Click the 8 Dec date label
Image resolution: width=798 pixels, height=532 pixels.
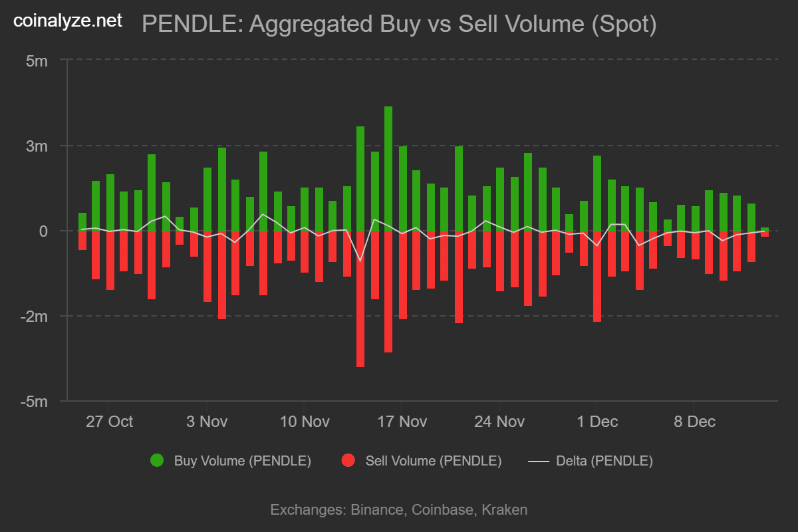[694, 422]
